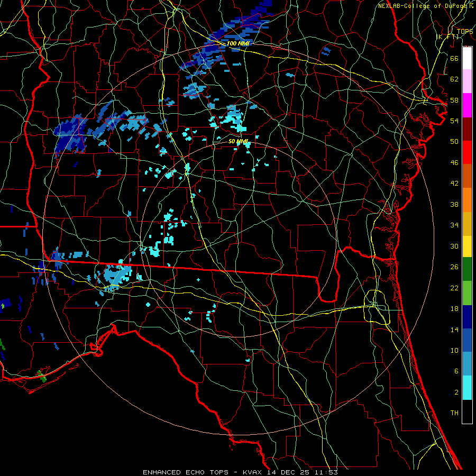Click the sky blue swatch near 6
Image resolution: width=476 pixels, height=476 pixels.
[x=467, y=364]
